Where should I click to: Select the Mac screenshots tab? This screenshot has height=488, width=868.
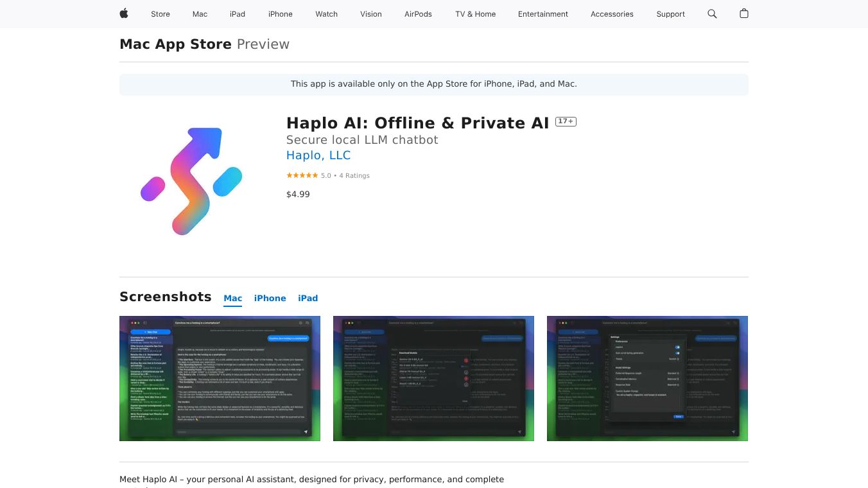pos(233,299)
